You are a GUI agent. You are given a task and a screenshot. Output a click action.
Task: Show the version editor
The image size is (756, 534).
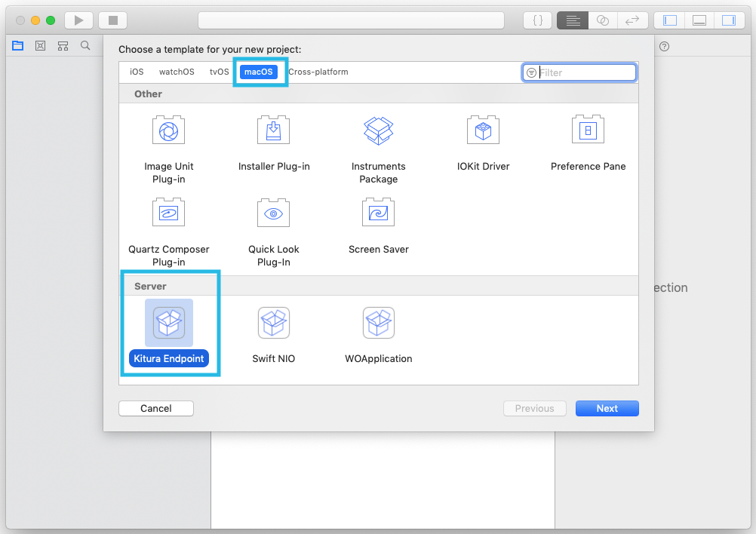pos(632,20)
